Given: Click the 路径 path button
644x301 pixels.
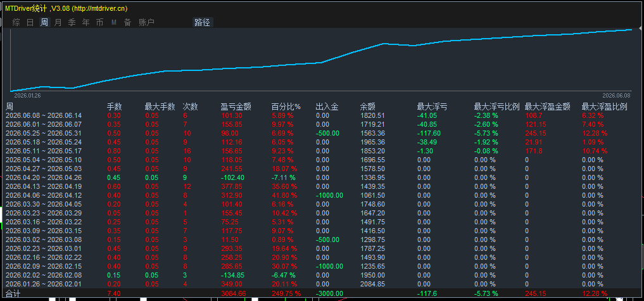Looking at the screenshot, I should point(203,23).
